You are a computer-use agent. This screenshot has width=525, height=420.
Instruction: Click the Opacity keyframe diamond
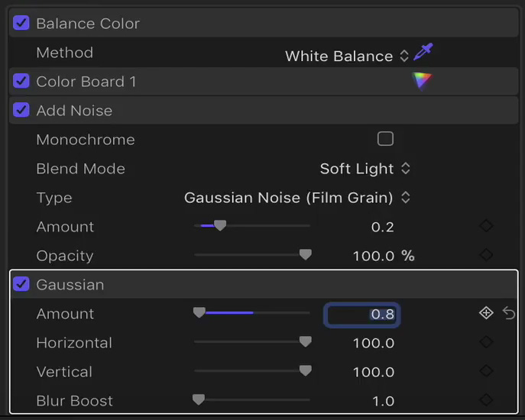(x=486, y=255)
